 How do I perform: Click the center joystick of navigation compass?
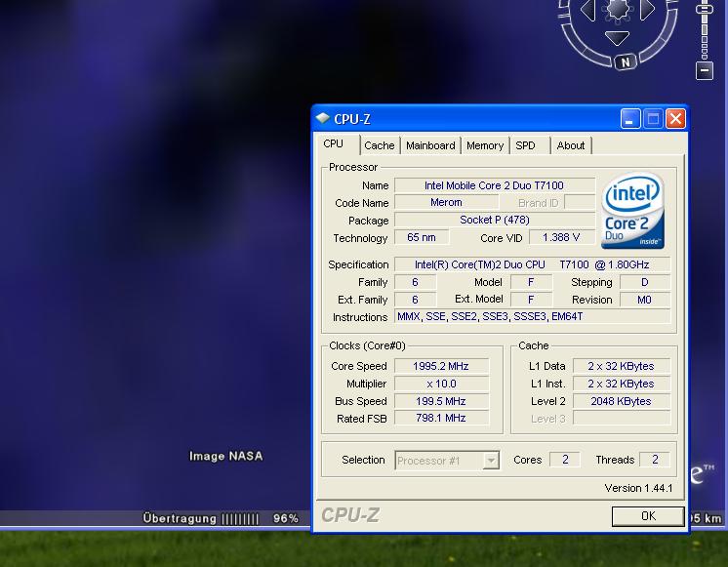click(x=617, y=11)
